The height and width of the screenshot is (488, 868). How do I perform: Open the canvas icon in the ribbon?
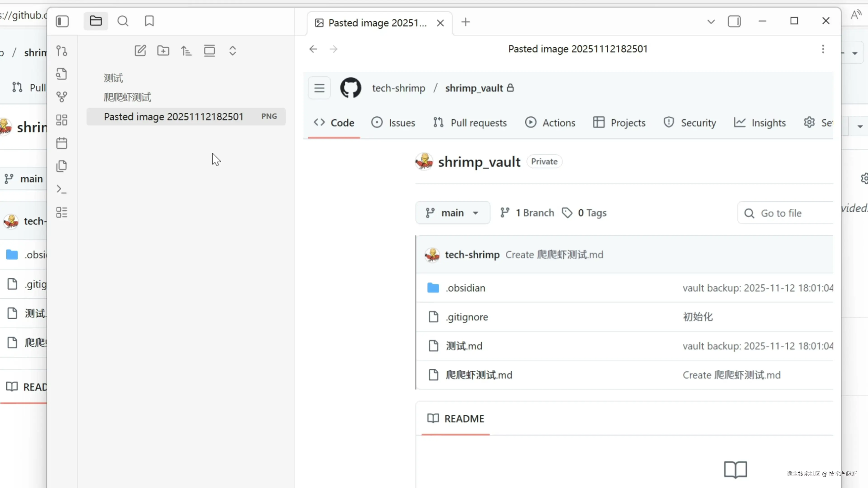(x=62, y=120)
